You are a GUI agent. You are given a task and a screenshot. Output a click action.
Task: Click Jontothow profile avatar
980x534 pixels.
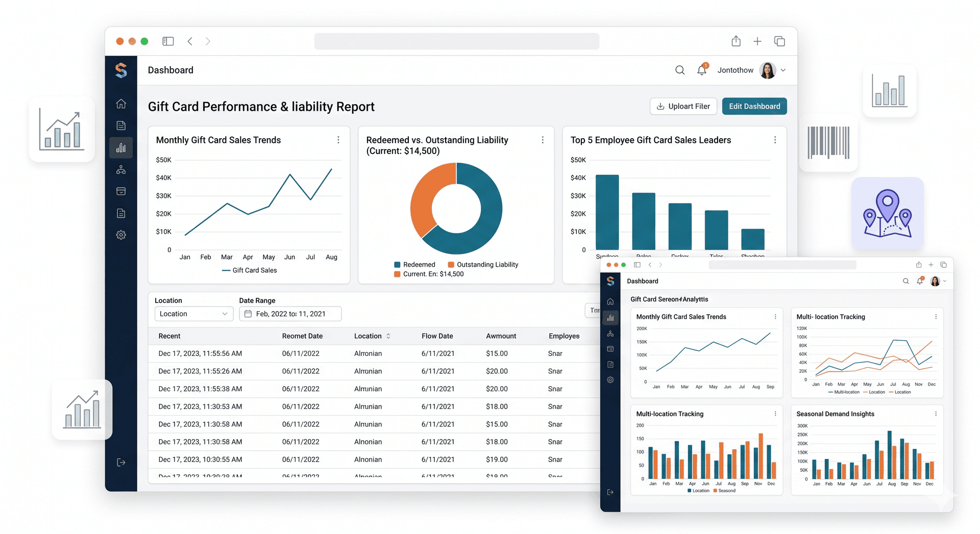[x=768, y=70]
